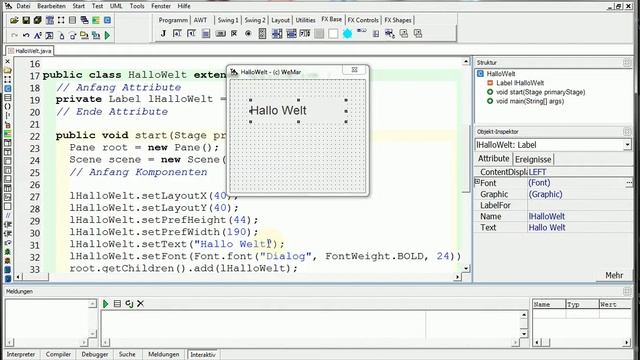640x360 pixels.
Task: Click the Text property value Hallo Welt
Action: pos(547,228)
